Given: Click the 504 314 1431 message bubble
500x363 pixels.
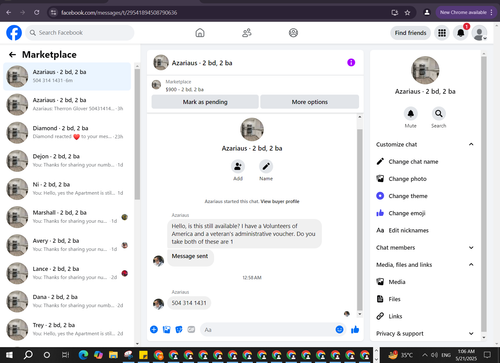Looking at the screenshot, I should click(189, 303).
